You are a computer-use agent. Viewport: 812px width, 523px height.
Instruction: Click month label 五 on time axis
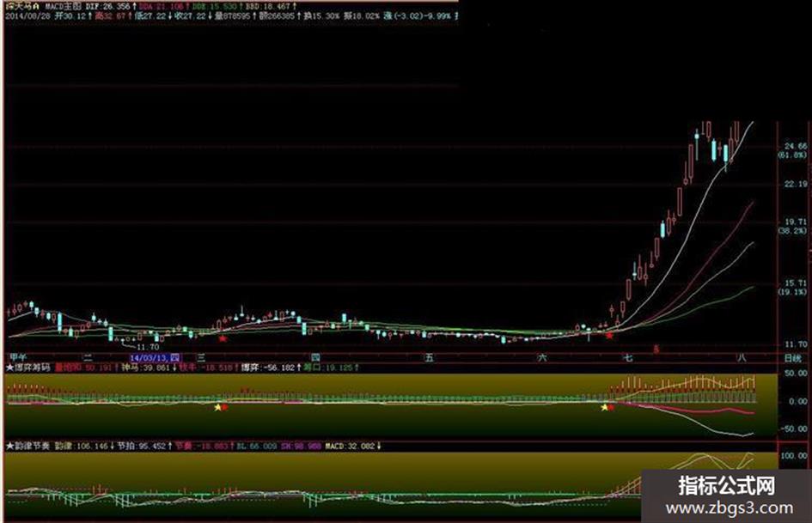pos(429,358)
